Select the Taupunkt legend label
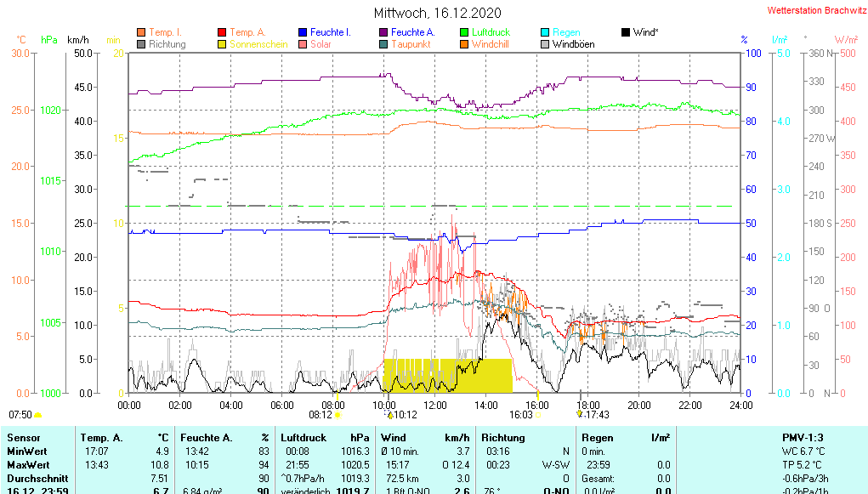The width and height of the screenshot is (868, 494). click(411, 44)
